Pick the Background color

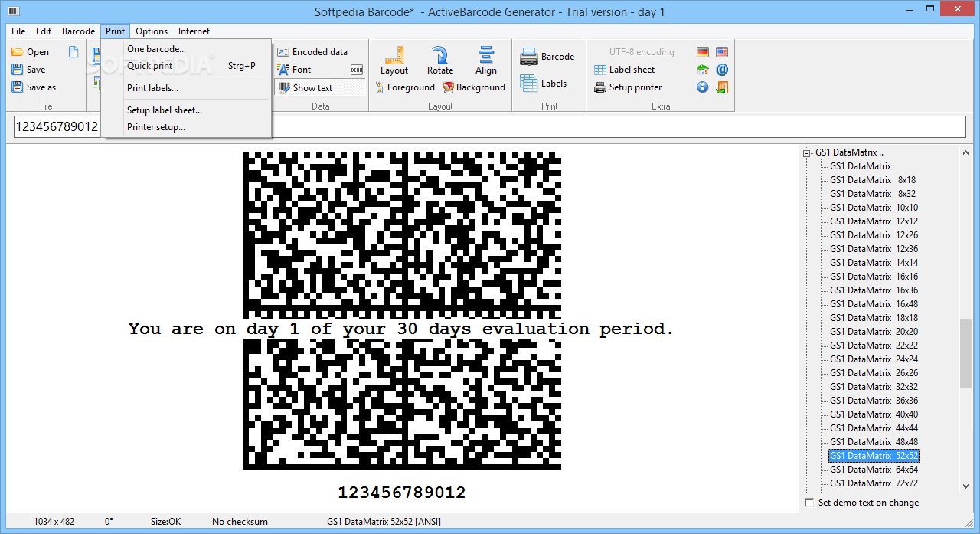[474, 87]
